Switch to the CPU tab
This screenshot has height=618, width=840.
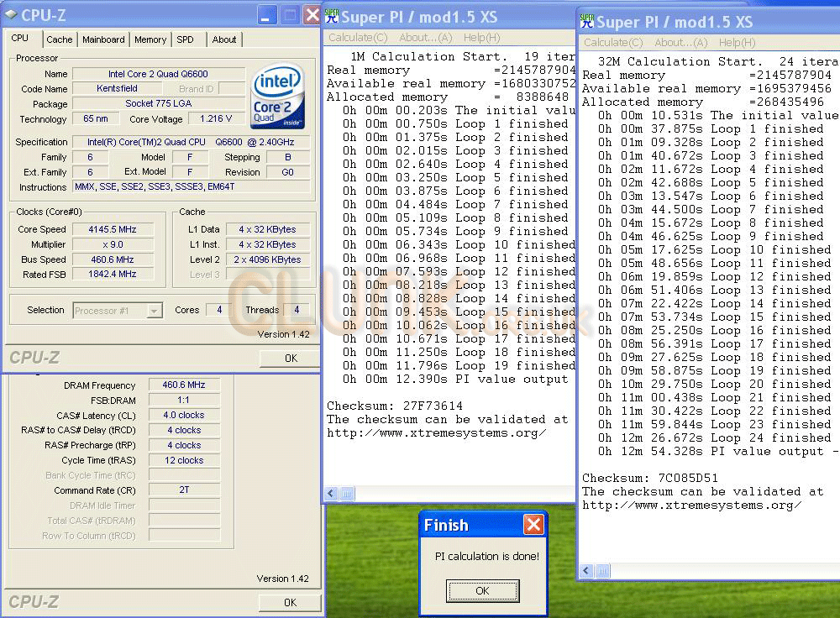point(20,38)
